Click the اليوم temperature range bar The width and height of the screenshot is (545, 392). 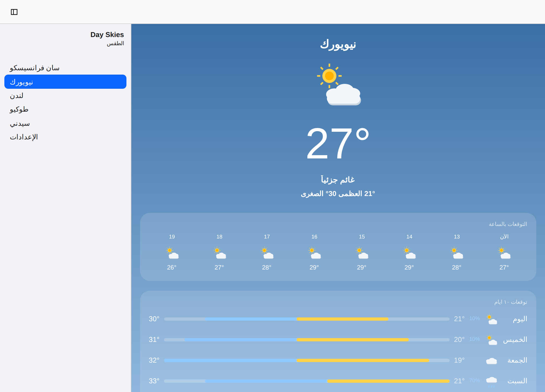[x=307, y=319]
